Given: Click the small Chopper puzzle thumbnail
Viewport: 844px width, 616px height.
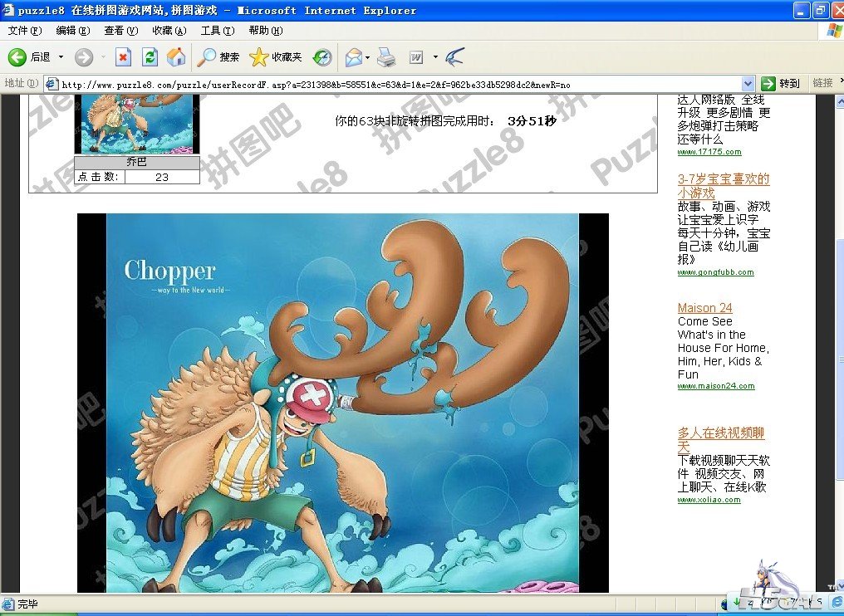Looking at the screenshot, I should point(137,124).
